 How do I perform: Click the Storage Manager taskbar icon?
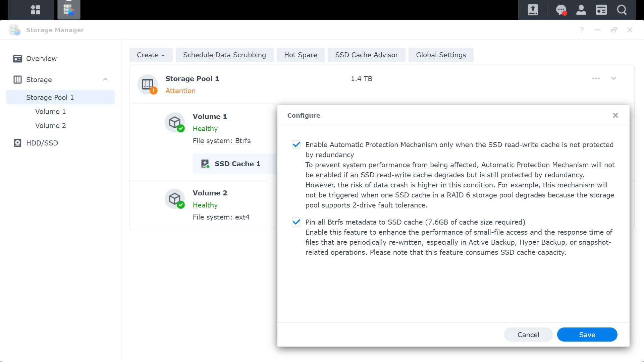click(69, 10)
